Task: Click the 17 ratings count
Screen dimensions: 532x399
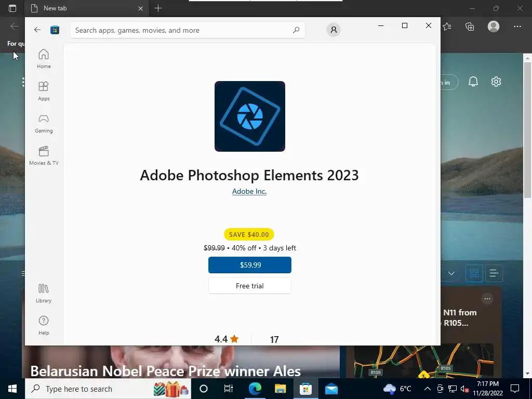Action: [274, 340]
